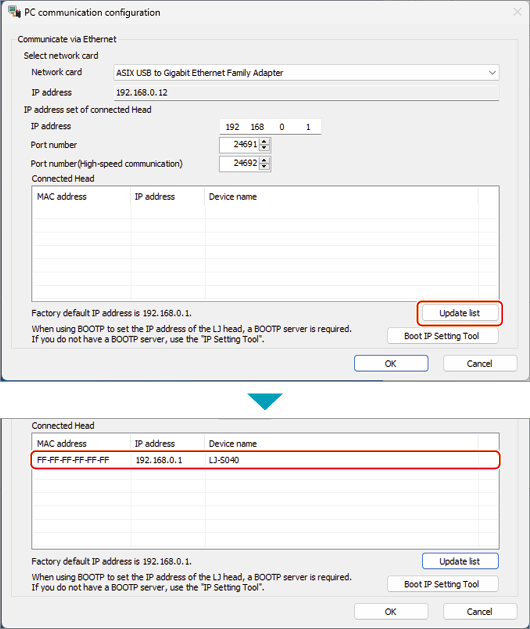The width and height of the screenshot is (530, 629).
Task: Open the Network card dropdown
Action: click(x=306, y=73)
